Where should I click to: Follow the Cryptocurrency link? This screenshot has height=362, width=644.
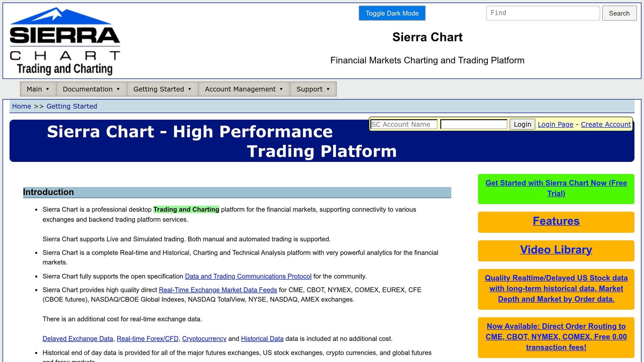coord(204,339)
